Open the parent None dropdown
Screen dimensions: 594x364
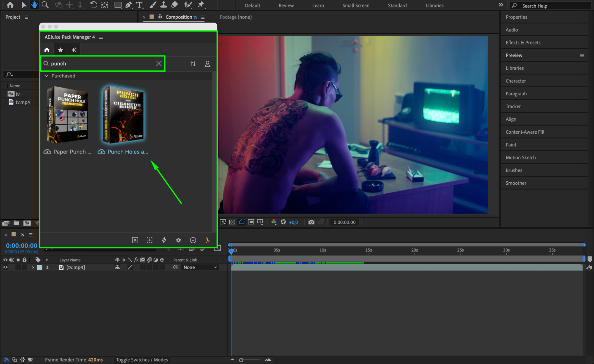point(200,267)
